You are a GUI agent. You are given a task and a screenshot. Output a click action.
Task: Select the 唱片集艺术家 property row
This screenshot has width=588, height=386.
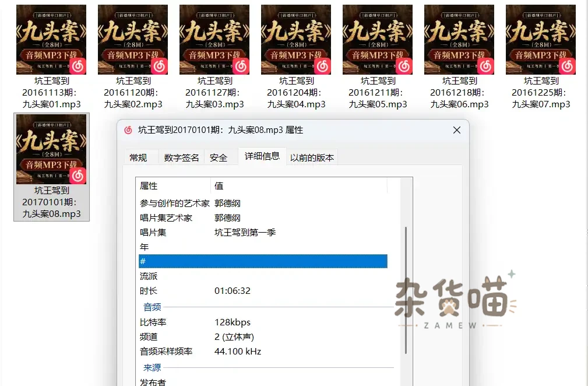point(263,218)
